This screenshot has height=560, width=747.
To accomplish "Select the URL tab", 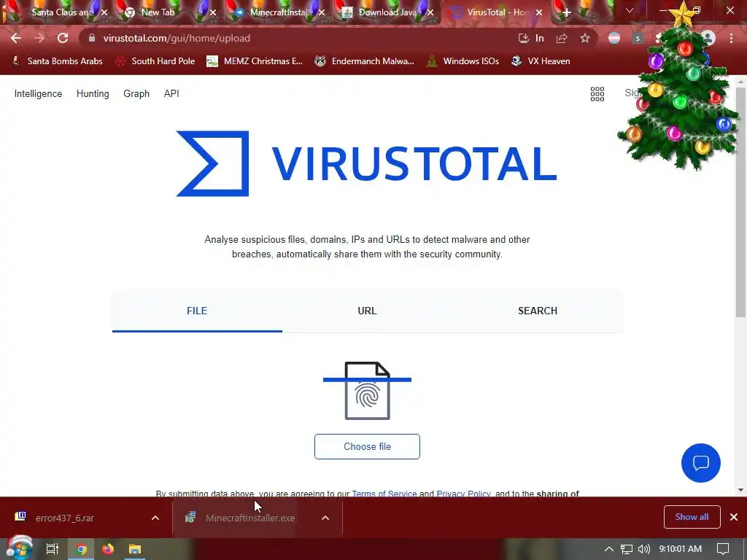I will (x=367, y=311).
